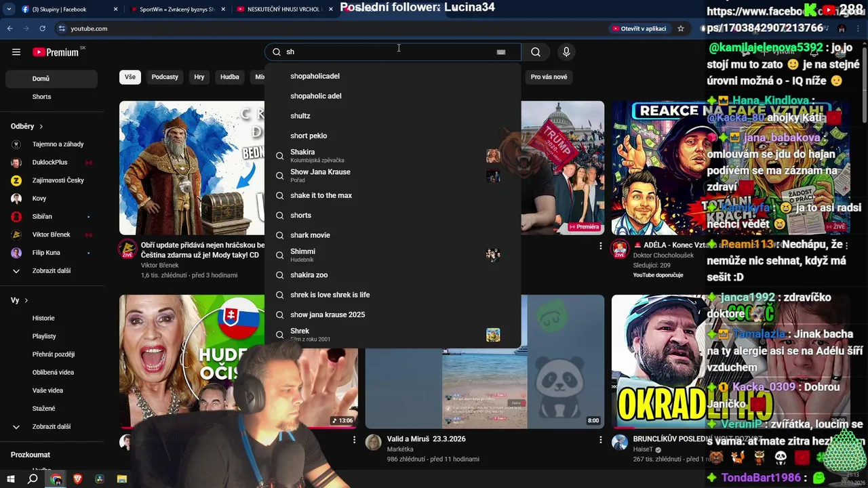
Task: Start voice search with the microphone icon
Action: coord(566,52)
